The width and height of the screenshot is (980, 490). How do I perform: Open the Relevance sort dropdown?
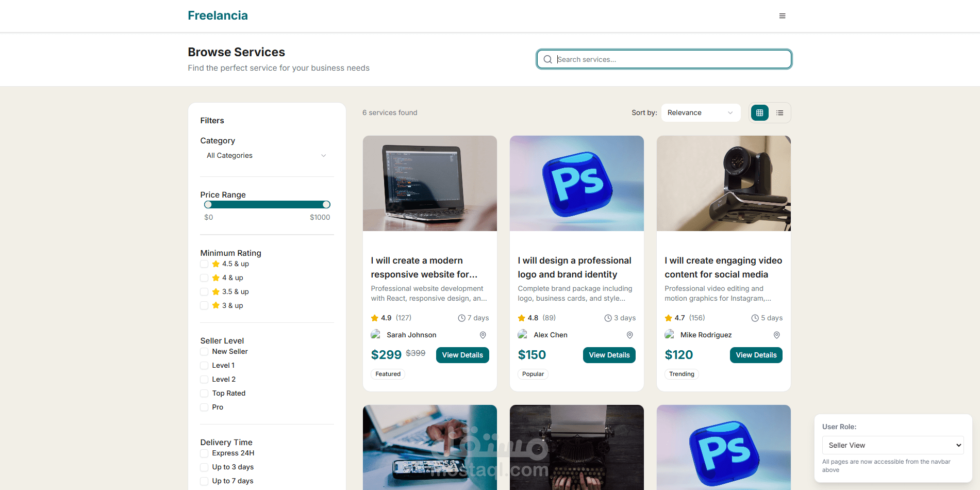pyautogui.click(x=700, y=112)
